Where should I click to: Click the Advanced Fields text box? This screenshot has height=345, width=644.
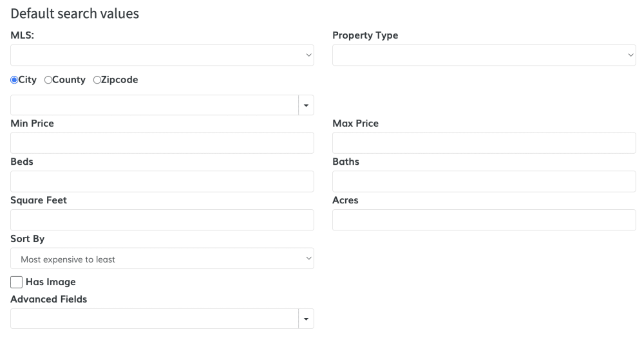point(155,319)
